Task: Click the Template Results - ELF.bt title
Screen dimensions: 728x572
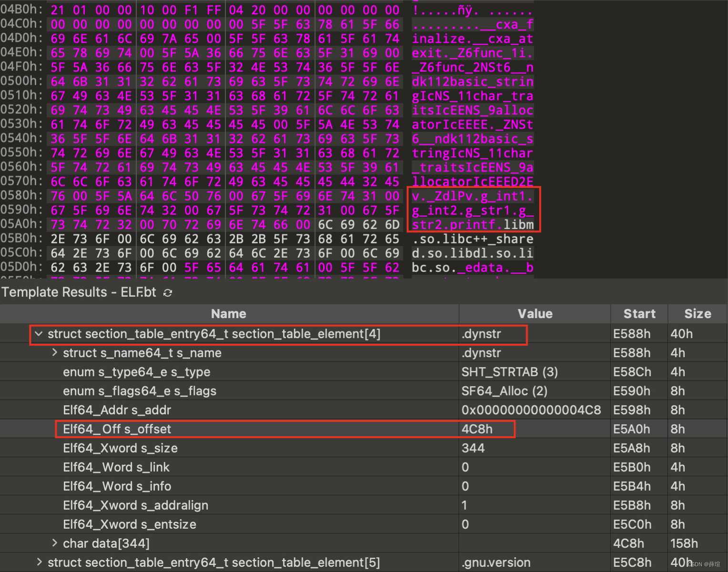Action: [79, 292]
